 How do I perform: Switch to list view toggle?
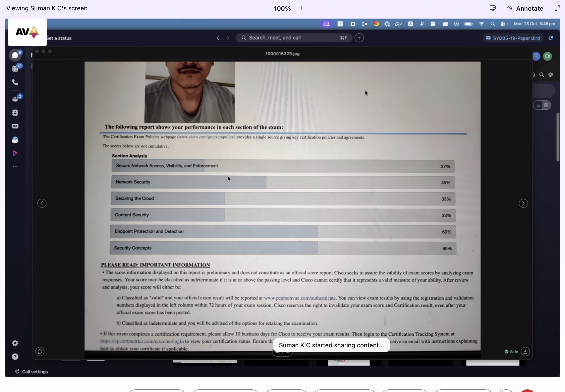(x=538, y=105)
